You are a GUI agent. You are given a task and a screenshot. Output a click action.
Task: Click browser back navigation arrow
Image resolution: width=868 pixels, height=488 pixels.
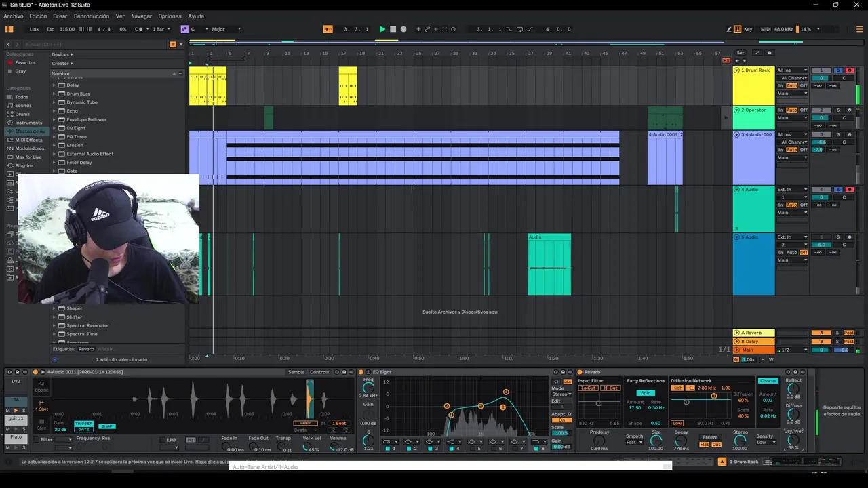8,44
